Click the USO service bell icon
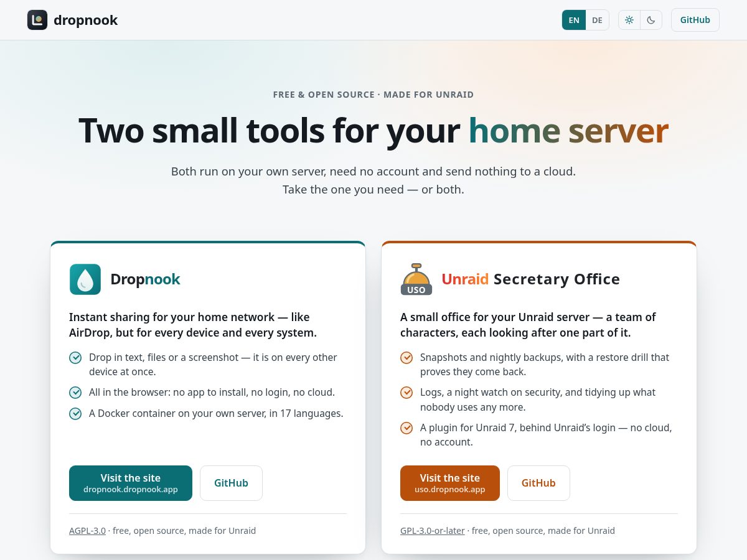Image resolution: width=747 pixels, height=560 pixels. 416,279
